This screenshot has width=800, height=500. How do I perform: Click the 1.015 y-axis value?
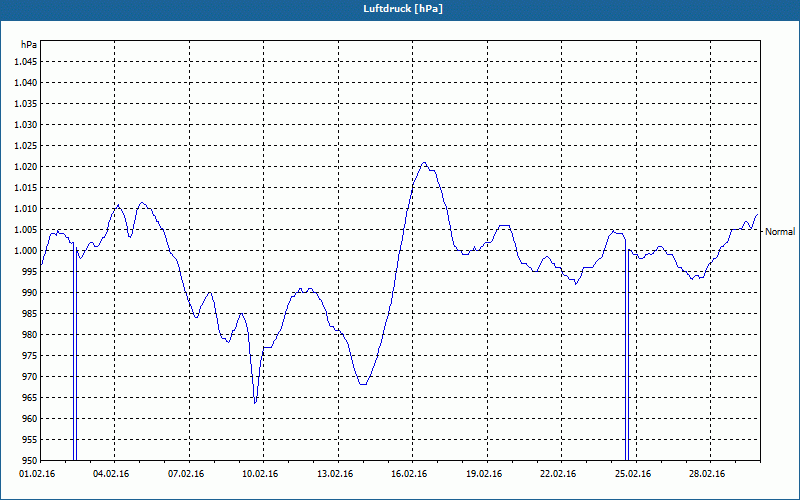point(25,188)
